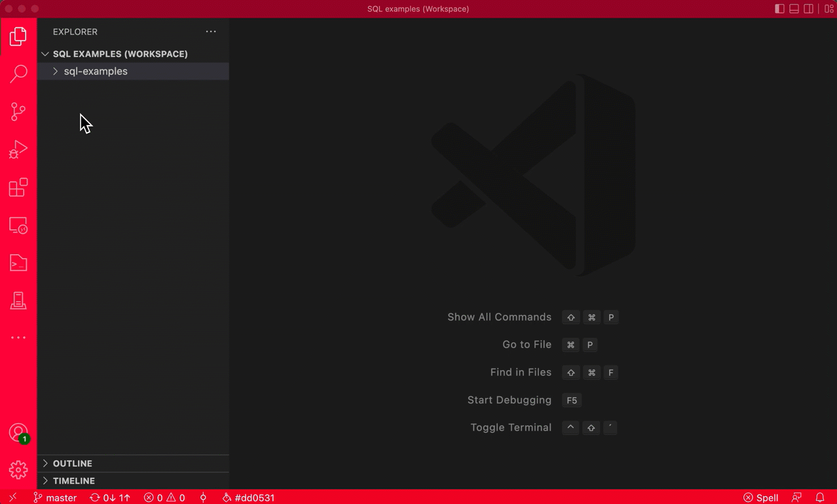Viewport: 837px width, 504px height.
Task: Click the git commit graph icon in status bar
Action: [x=203, y=497]
